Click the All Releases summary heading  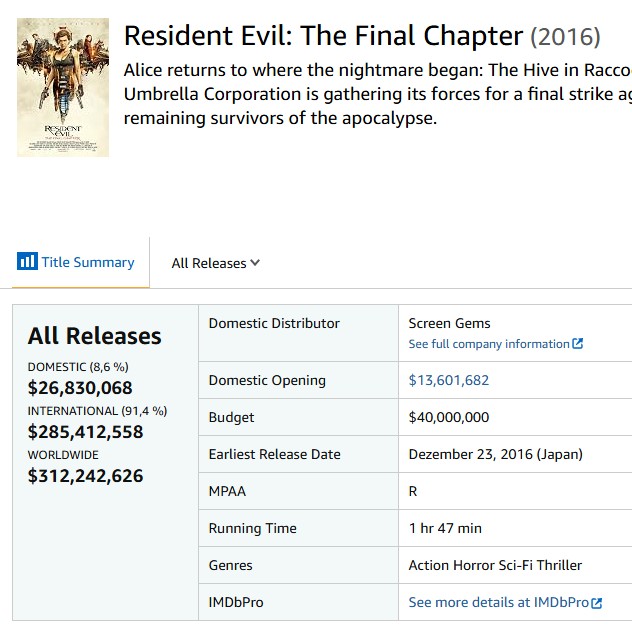[x=94, y=336]
